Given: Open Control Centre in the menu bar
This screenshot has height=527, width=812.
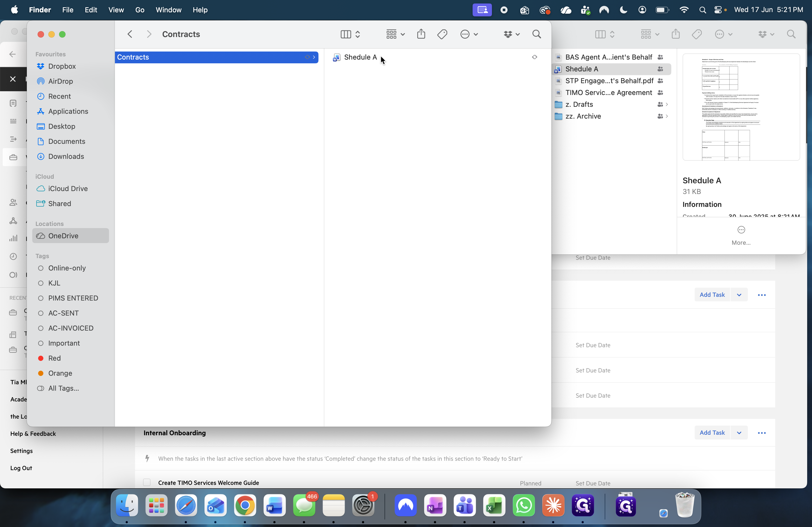Looking at the screenshot, I should pos(718,10).
